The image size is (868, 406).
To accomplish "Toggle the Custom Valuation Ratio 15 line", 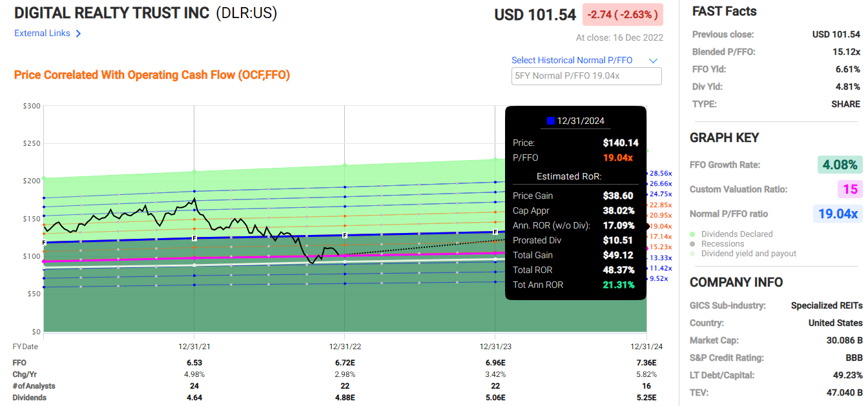I will coord(850,189).
